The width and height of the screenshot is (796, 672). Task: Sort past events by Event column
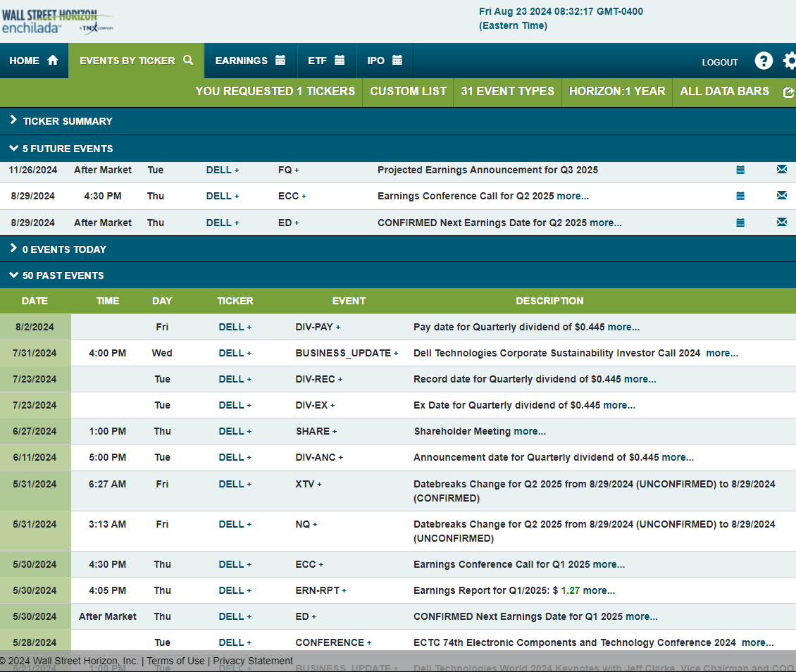(349, 301)
